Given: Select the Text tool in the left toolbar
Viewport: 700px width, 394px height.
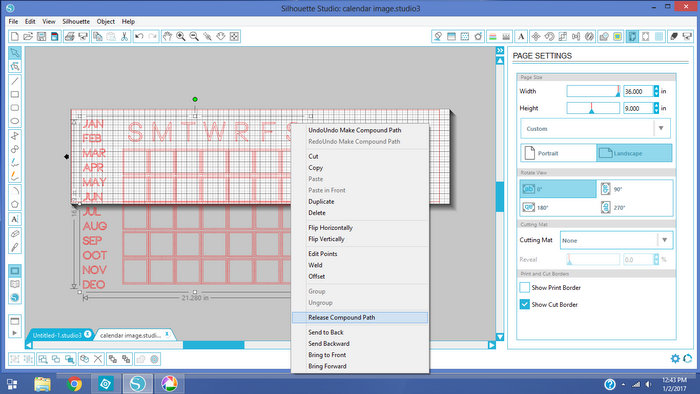Looking at the screenshot, I should point(15,219).
